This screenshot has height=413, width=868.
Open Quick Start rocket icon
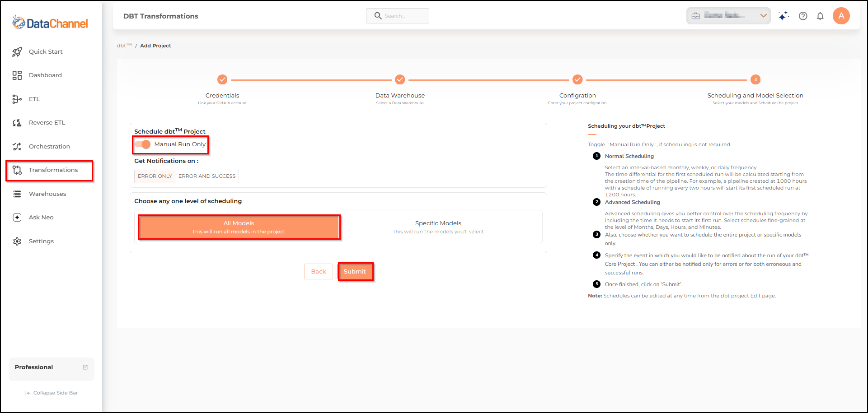click(x=17, y=52)
